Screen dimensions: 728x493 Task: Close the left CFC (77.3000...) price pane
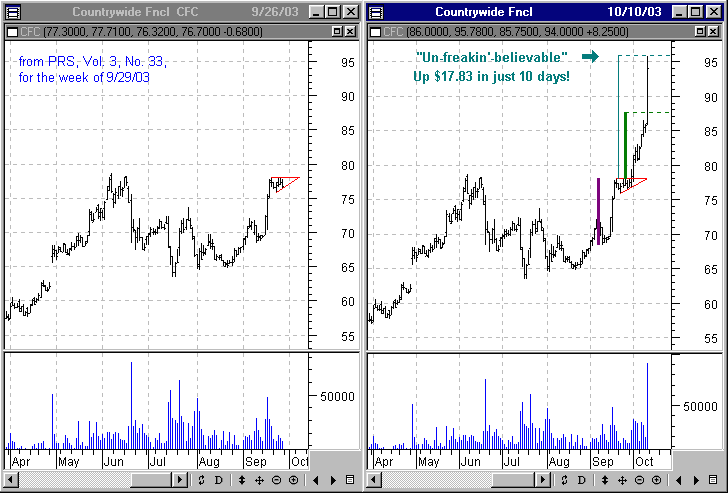point(351,32)
